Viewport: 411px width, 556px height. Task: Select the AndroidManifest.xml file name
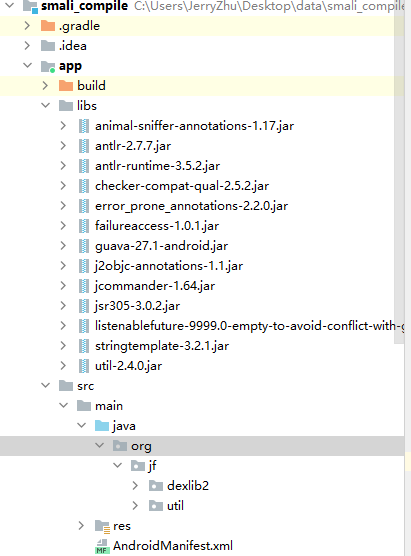(173, 546)
